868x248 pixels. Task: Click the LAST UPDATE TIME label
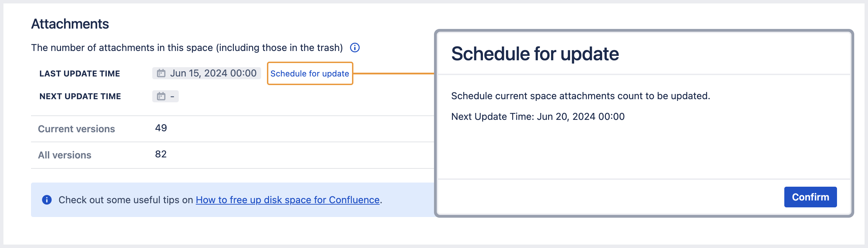coord(80,74)
